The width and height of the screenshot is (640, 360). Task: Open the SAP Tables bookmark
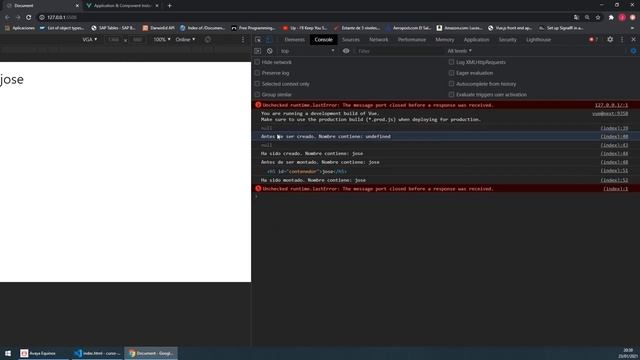tap(113, 28)
